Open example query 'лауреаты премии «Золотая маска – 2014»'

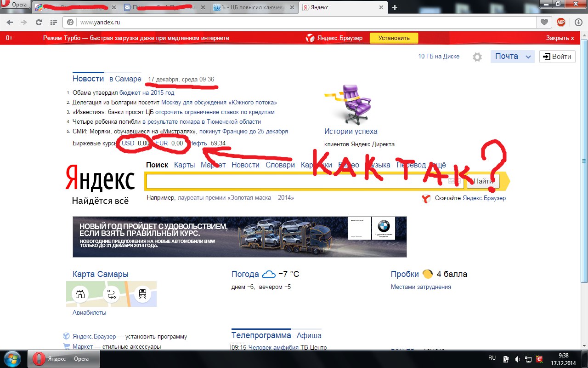236,198
